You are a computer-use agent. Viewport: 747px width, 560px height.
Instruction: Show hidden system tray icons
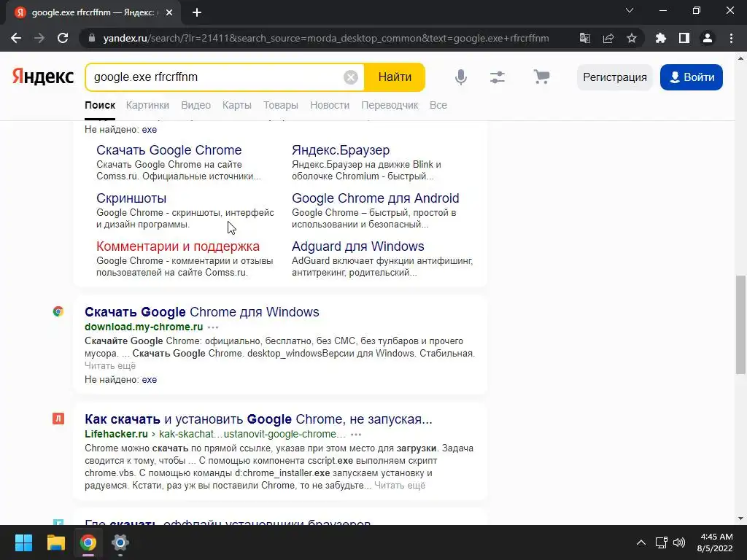coord(641,542)
